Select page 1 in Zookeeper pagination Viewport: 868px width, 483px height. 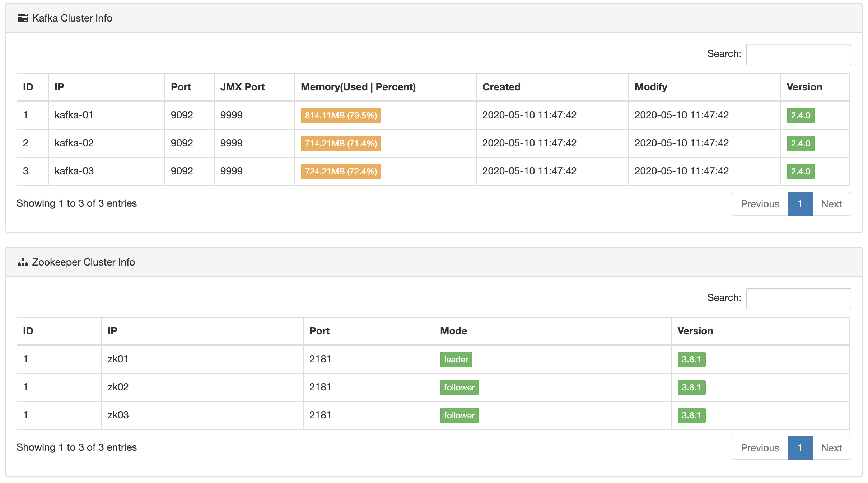click(800, 448)
